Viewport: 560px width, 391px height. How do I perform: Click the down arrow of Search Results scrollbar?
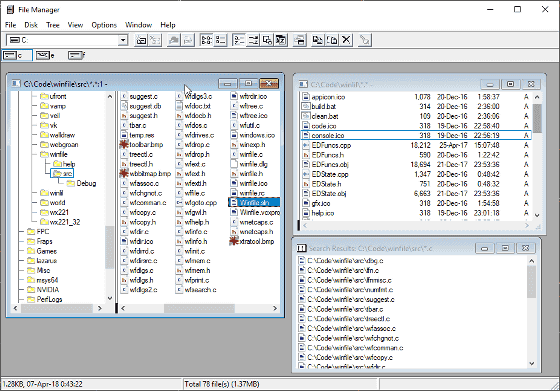(531, 364)
